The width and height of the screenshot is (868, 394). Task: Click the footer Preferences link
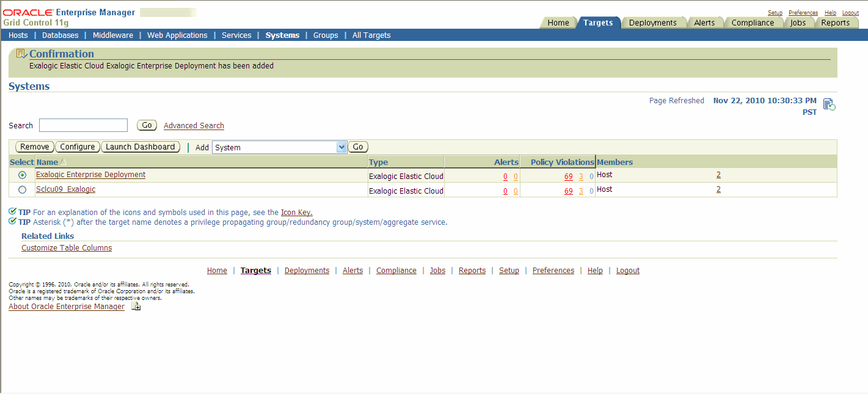pyautogui.click(x=553, y=271)
